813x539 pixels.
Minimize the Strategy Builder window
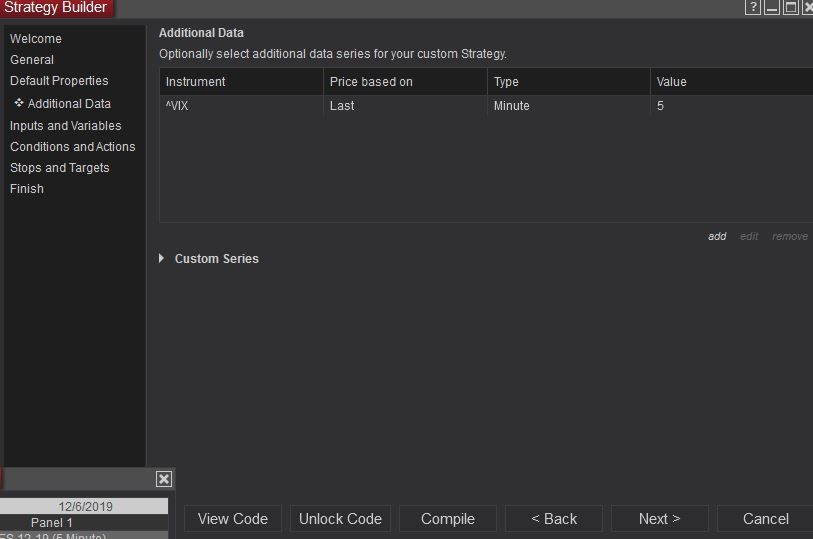pos(772,8)
